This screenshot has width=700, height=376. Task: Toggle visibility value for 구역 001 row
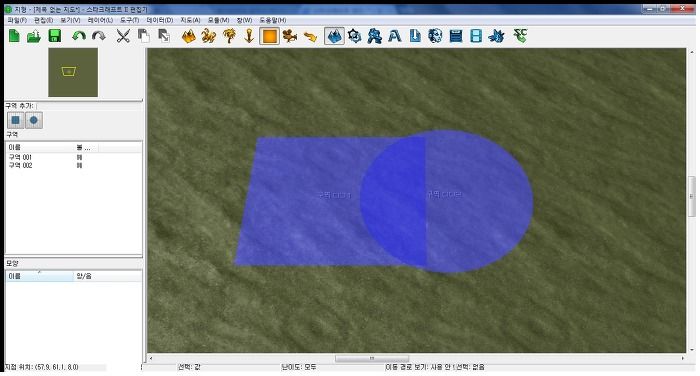pos(79,157)
